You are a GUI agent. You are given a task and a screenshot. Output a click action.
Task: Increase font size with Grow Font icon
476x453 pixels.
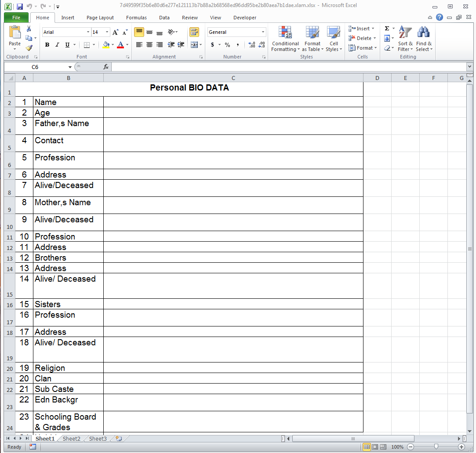coord(115,32)
